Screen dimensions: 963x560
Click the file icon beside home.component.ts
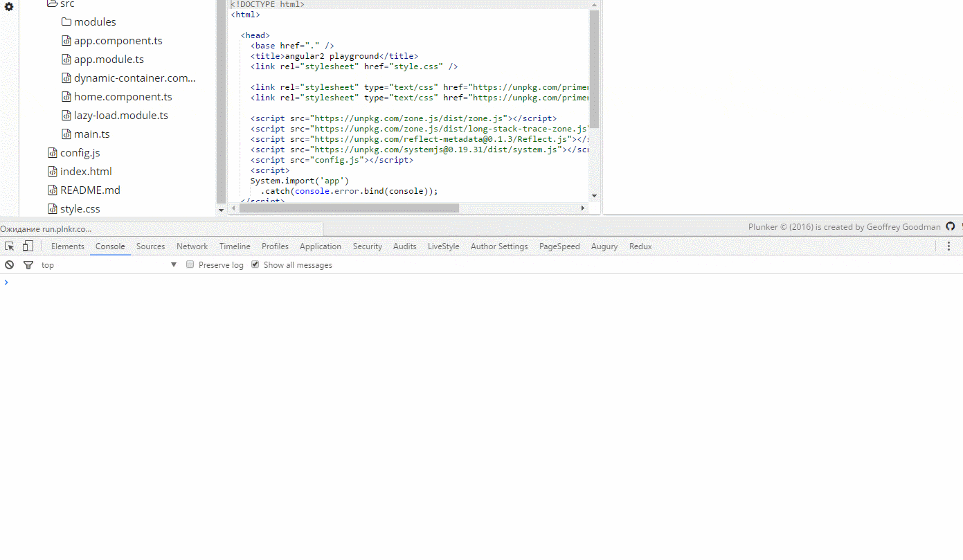[66, 96]
